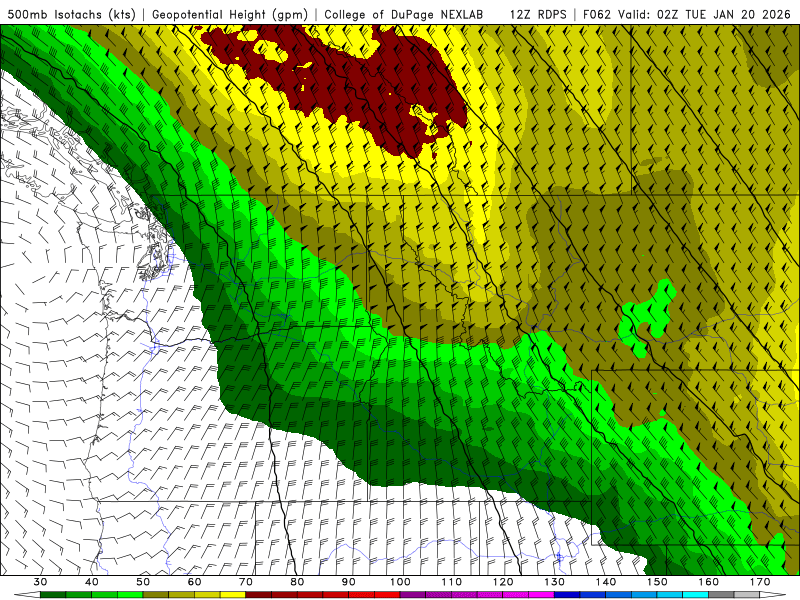Click the 90 label on the color scale

(349, 582)
